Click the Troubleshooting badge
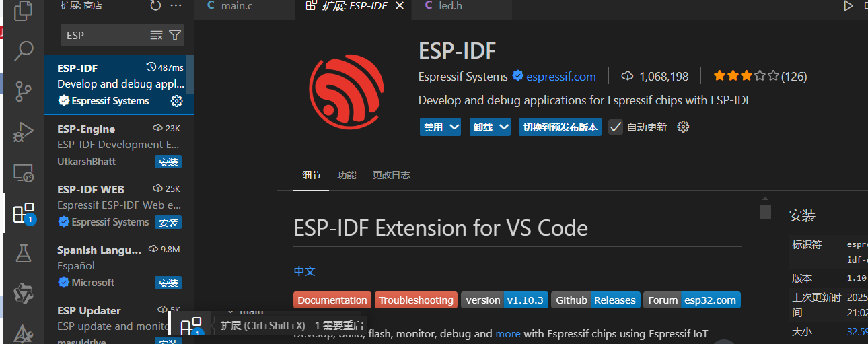This screenshot has height=344, width=868. pos(416,300)
